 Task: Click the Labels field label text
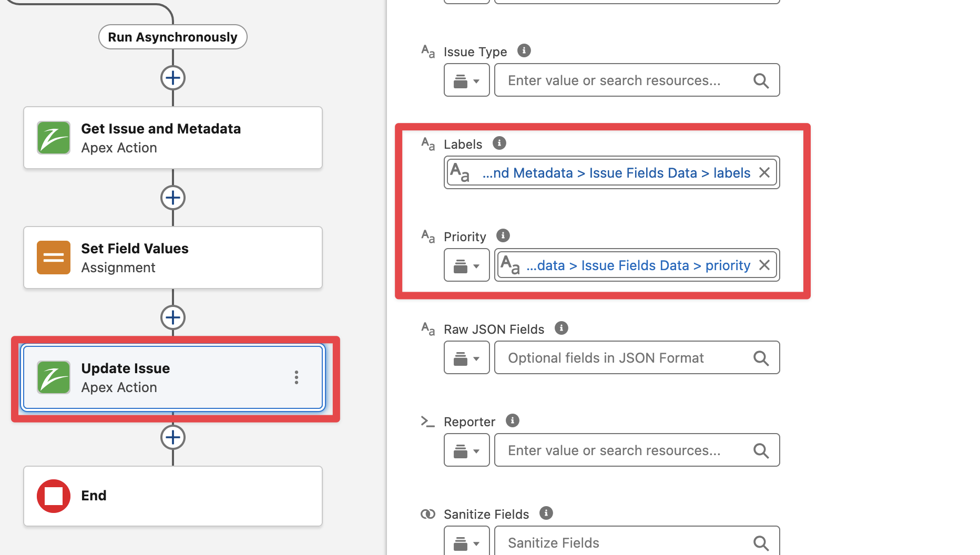pyautogui.click(x=463, y=145)
